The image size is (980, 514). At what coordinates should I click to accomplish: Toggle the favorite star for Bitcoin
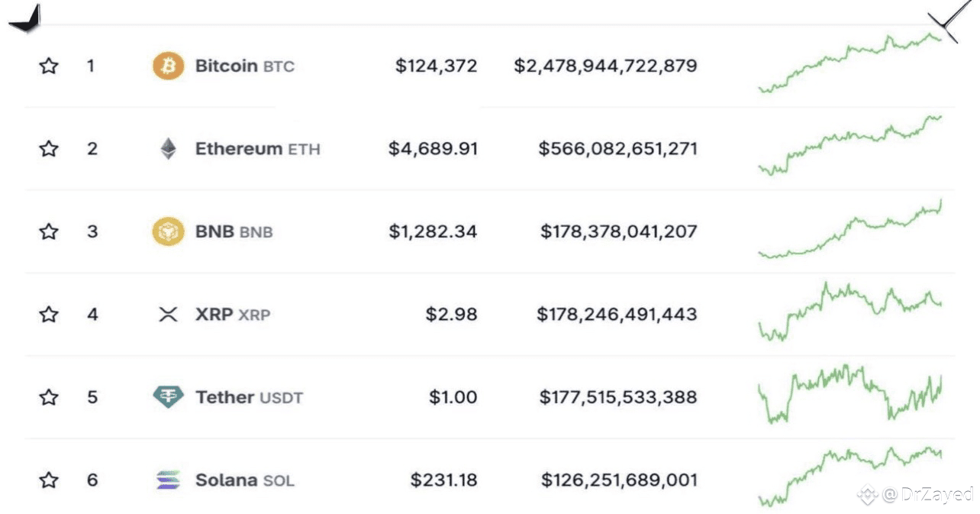pos(49,66)
